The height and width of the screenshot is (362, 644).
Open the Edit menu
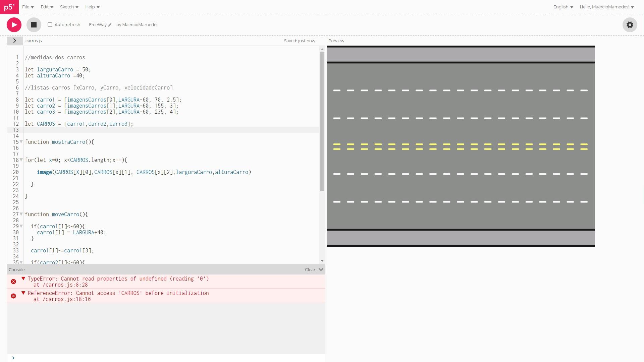coord(44,7)
